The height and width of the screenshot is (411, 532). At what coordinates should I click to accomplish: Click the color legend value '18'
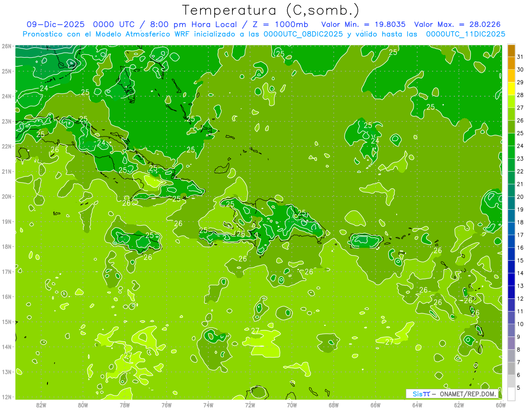pyautogui.click(x=520, y=222)
